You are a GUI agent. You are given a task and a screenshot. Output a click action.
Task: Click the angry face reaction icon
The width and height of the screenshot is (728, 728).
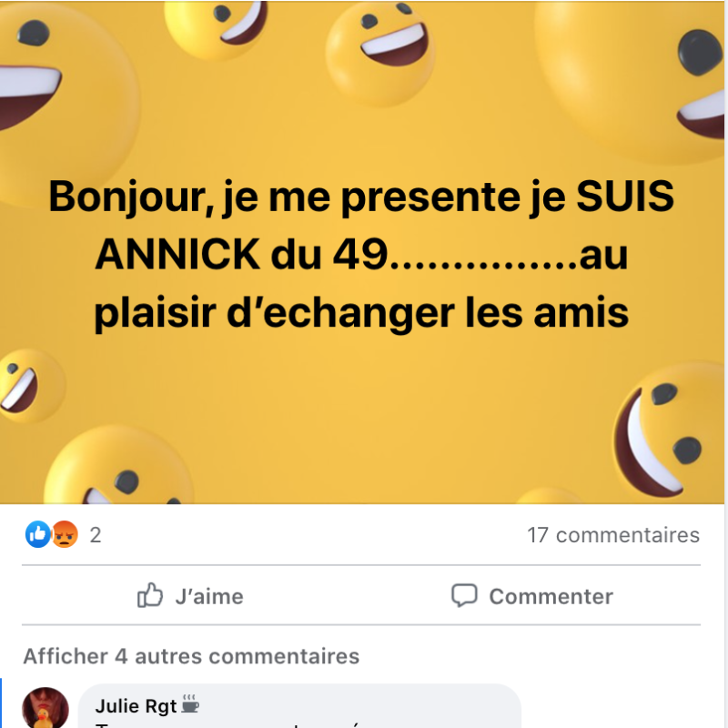pos(65,534)
